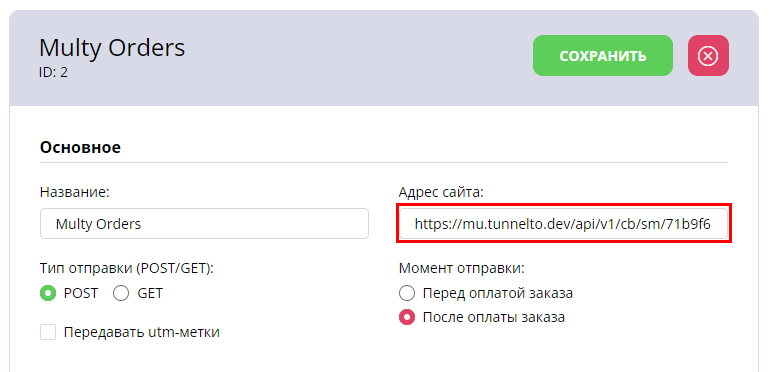The width and height of the screenshot is (769, 372).
Task: Click the Multy Orders page title
Action: [x=112, y=48]
